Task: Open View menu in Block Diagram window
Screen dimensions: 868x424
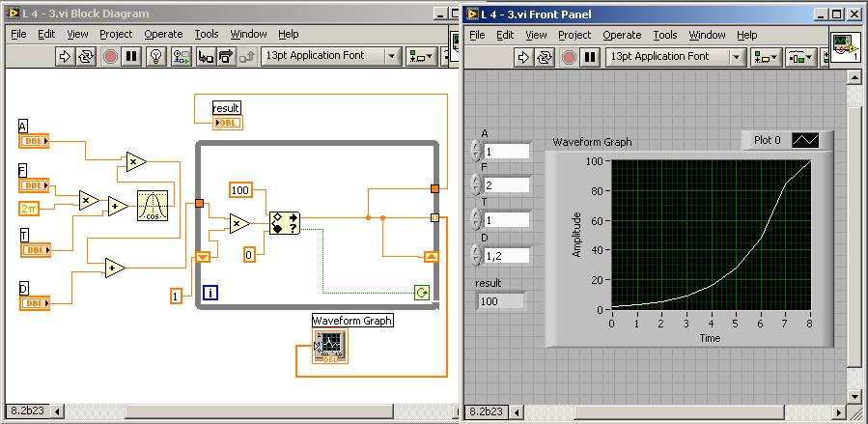Action: click(77, 35)
